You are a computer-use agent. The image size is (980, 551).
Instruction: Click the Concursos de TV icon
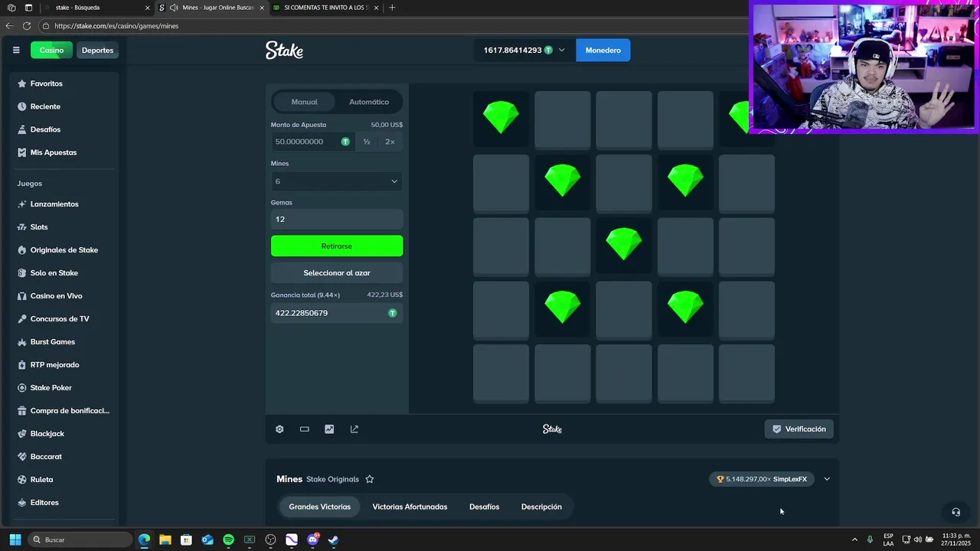point(21,319)
